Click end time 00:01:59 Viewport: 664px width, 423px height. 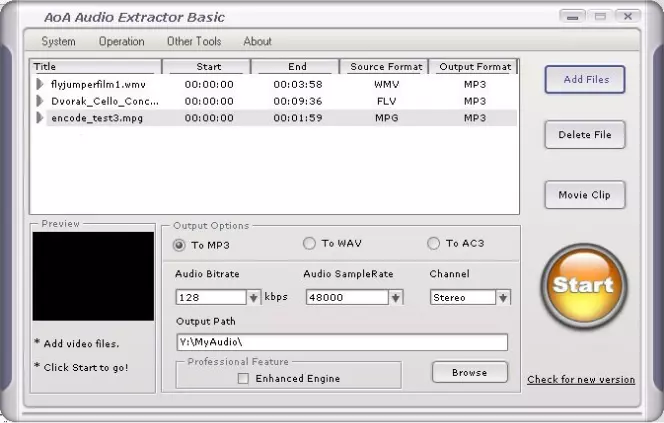point(298,118)
